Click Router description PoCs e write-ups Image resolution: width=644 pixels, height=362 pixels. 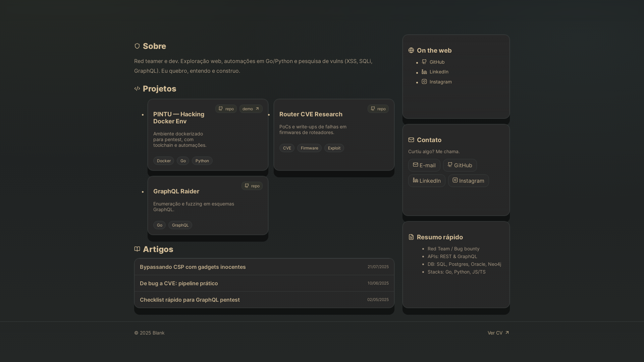313,130
